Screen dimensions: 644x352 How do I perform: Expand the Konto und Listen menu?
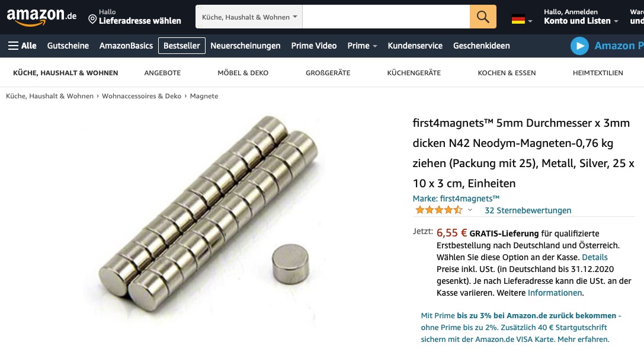tap(581, 21)
